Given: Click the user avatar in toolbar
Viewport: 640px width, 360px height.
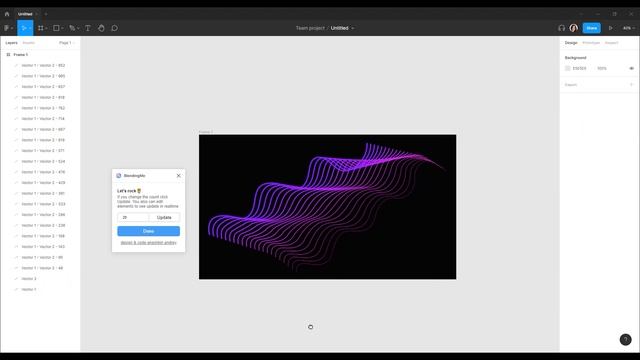Looking at the screenshot, I should pos(573,28).
